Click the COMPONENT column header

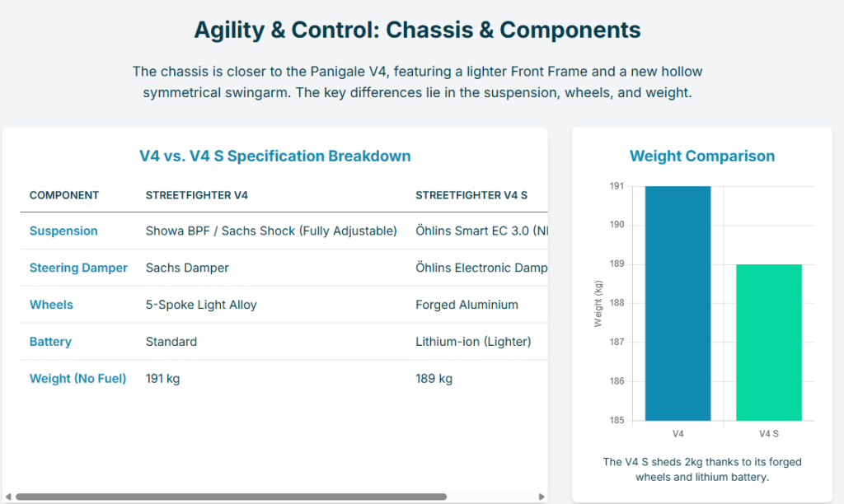point(64,195)
